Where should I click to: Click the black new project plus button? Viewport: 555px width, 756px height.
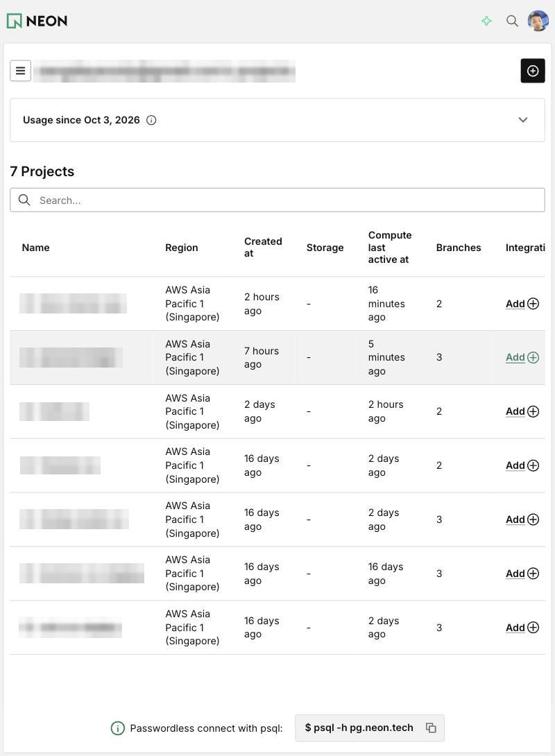coord(533,71)
